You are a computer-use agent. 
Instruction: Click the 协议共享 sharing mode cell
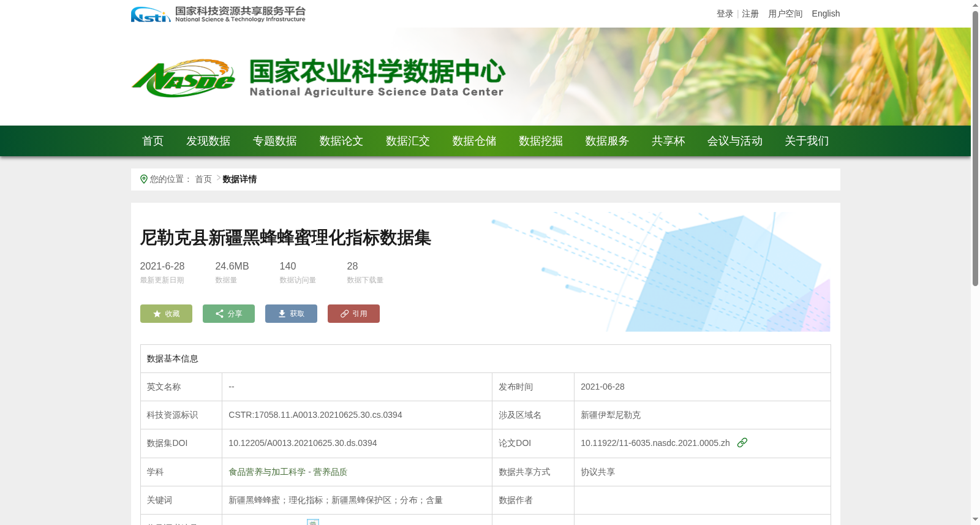point(703,472)
